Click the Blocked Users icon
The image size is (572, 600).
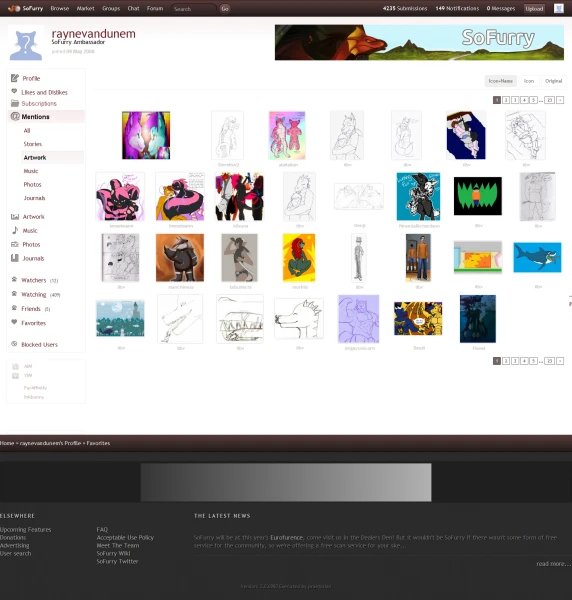coord(14,344)
